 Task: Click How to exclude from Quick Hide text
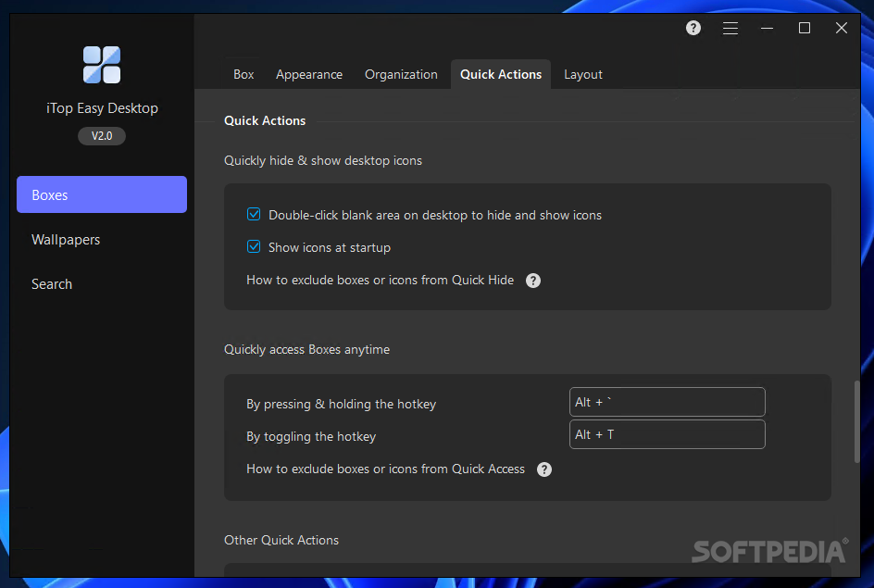point(381,280)
